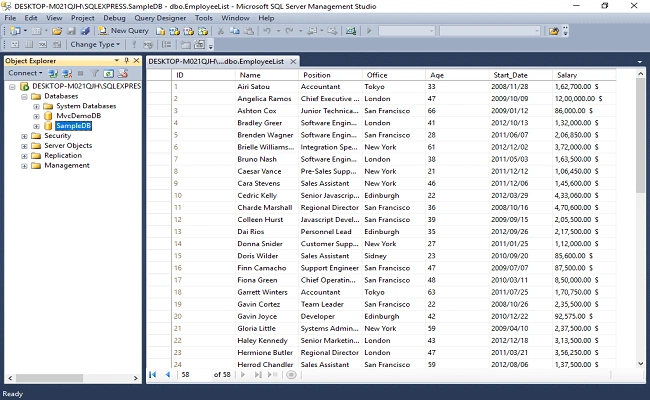Click the Start Debugging play icon
Viewport: 650px width, 400px height.
(x=369, y=31)
